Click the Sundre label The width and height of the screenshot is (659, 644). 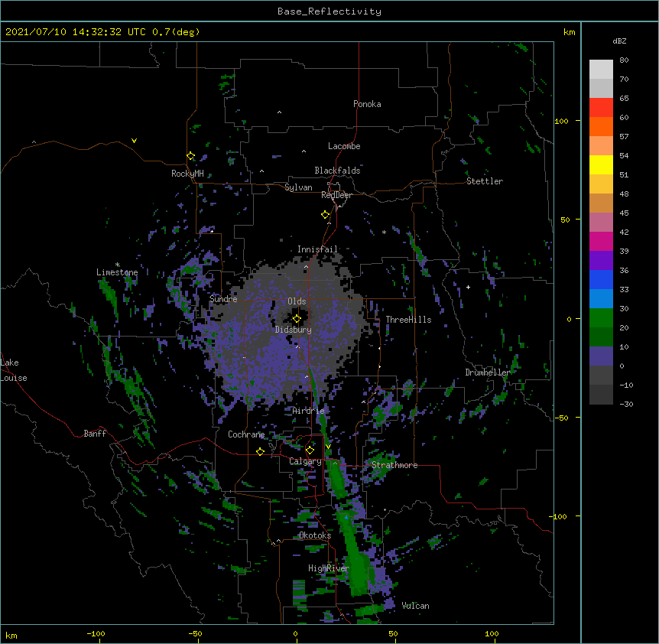(x=223, y=299)
